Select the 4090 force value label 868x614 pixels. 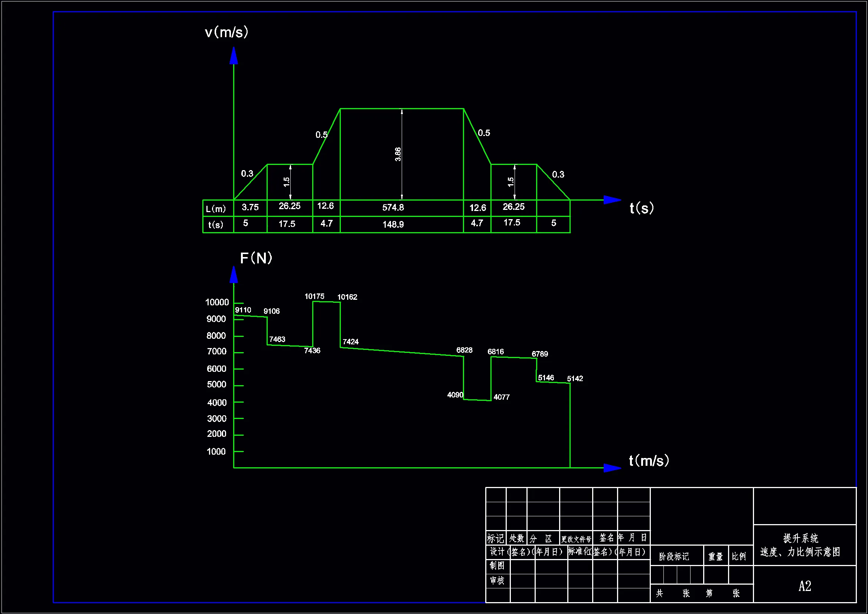(x=455, y=394)
